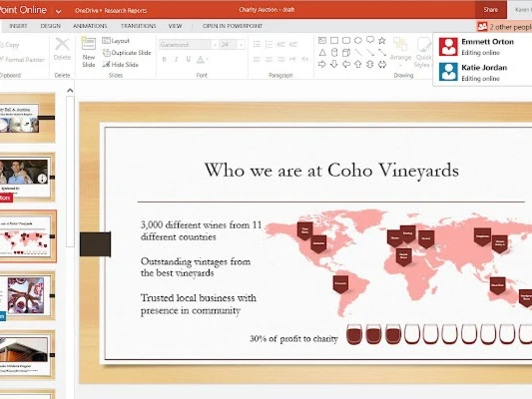Image resolution: width=532 pixels, height=399 pixels.
Task: Toggle numbered list
Action: click(269, 45)
